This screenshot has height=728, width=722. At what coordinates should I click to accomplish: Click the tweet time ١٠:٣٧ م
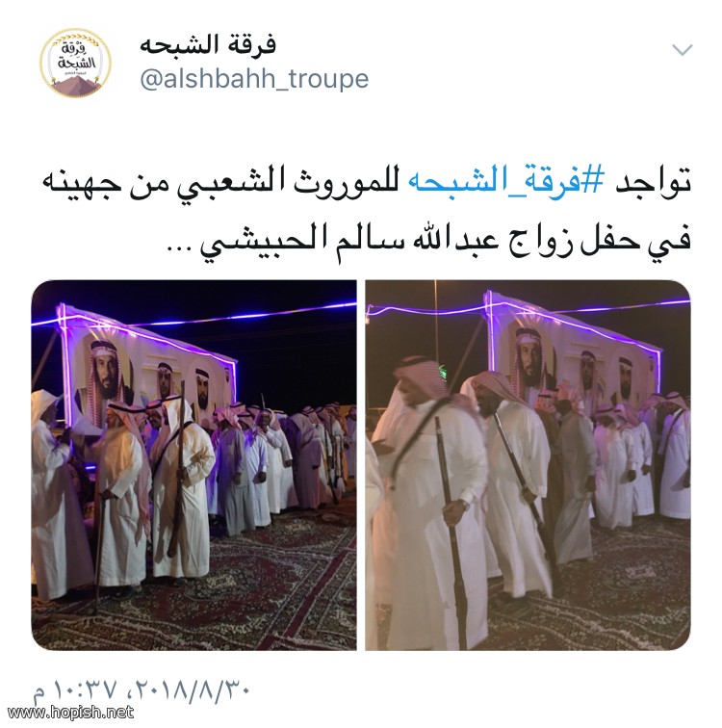coord(75,690)
